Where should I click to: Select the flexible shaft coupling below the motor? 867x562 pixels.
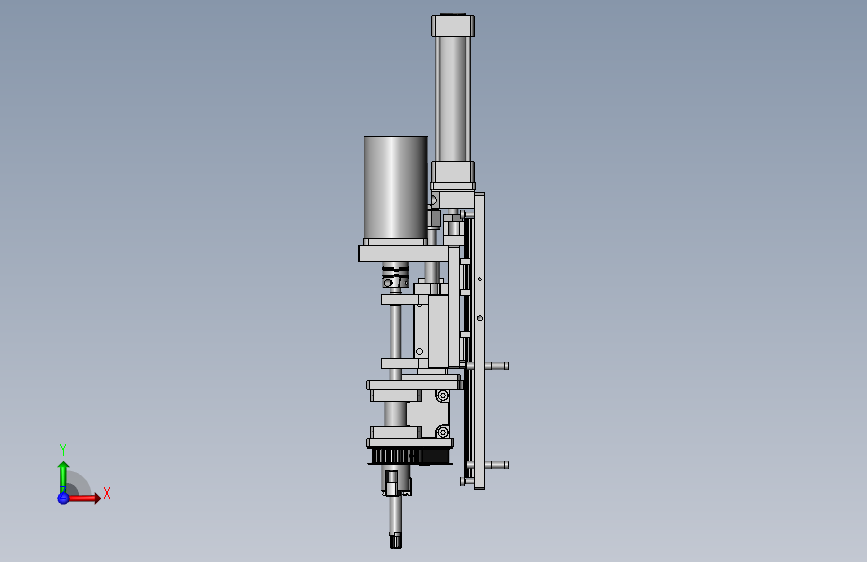(x=395, y=276)
